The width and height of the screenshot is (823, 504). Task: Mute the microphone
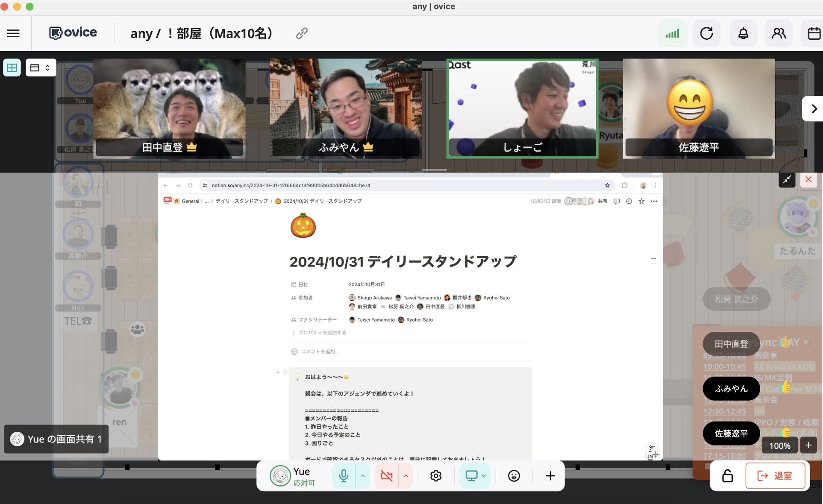(344, 476)
